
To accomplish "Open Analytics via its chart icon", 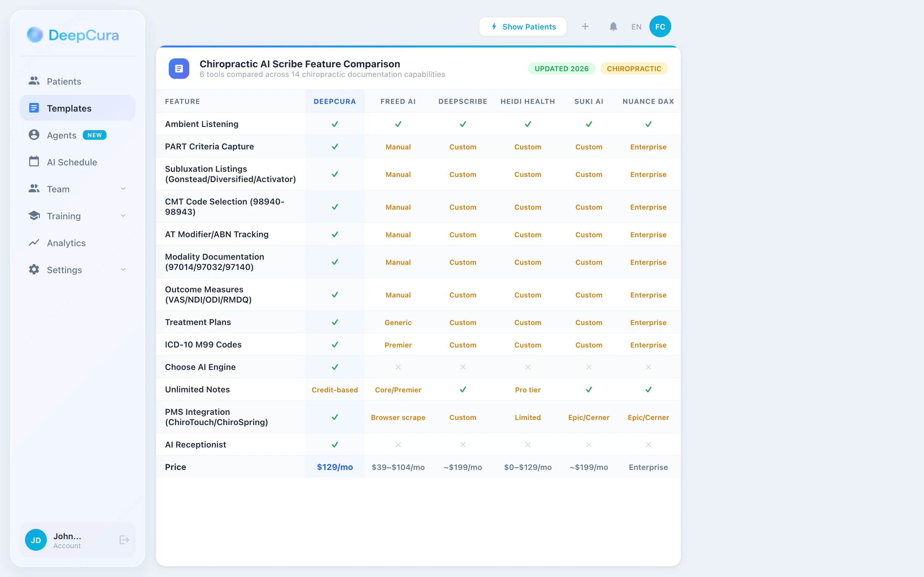I will [34, 243].
